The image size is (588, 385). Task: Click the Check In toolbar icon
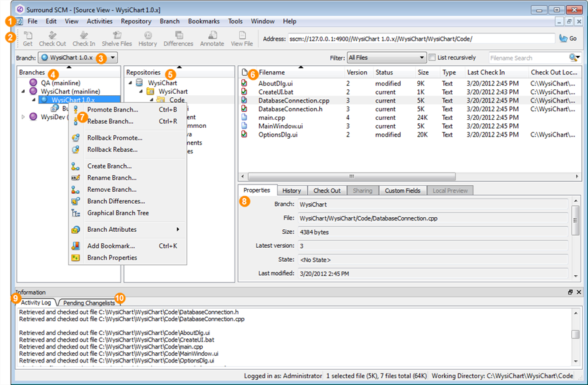coord(84,35)
